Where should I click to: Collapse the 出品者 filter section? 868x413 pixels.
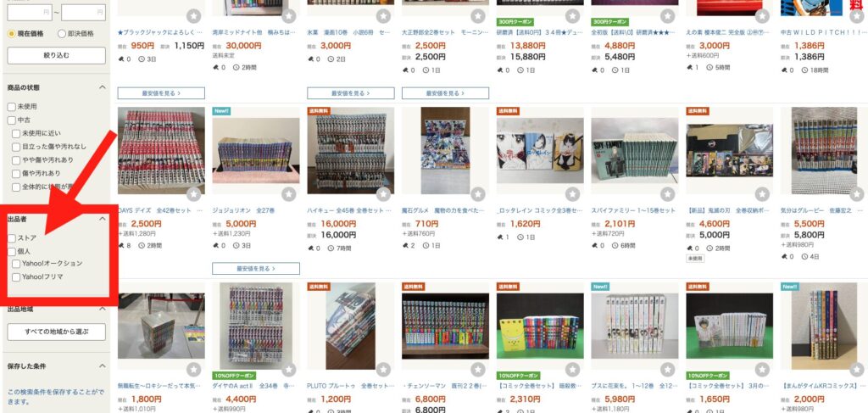102,219
